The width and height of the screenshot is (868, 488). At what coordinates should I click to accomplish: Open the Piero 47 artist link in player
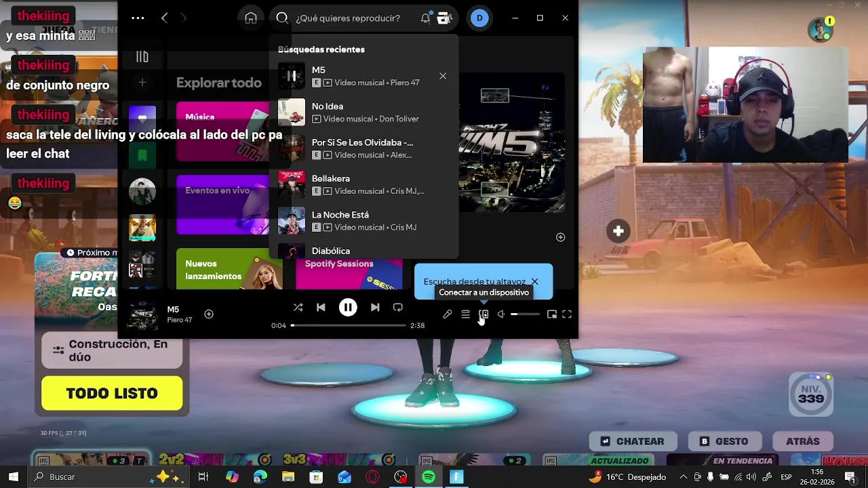click(180, 320)
